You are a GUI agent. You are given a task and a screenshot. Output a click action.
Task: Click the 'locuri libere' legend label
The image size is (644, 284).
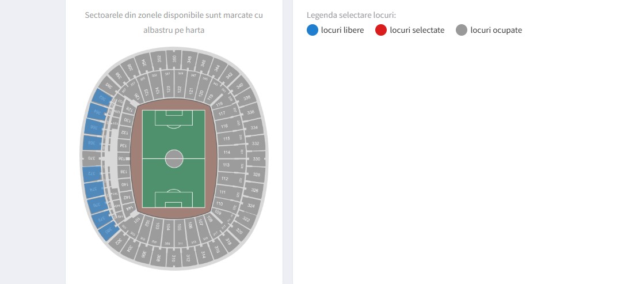342,30
